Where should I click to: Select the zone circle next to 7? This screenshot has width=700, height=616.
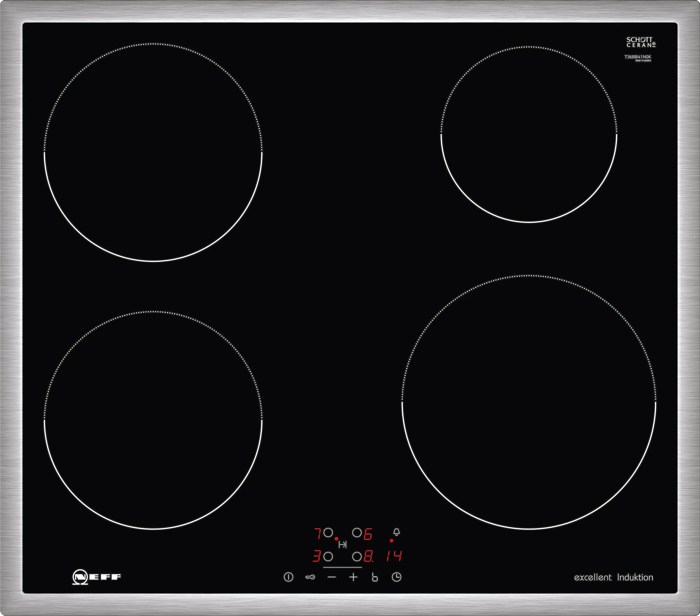click(x=328, y=532)
